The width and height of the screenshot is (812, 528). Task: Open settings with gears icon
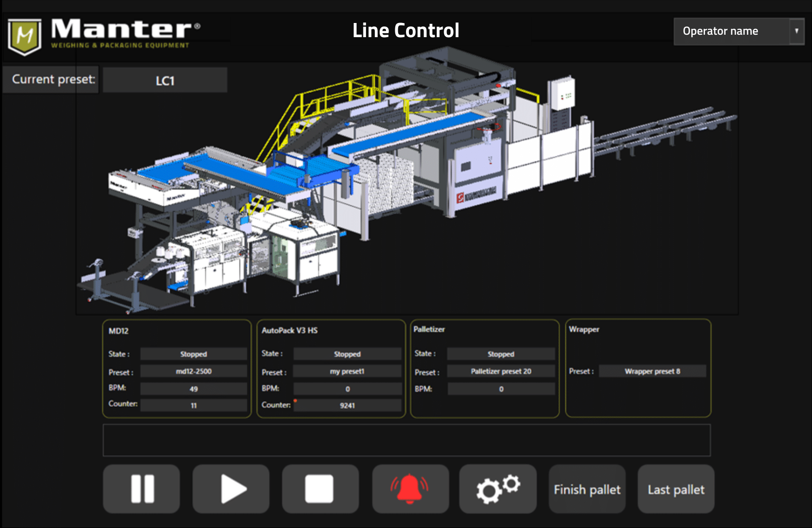tap(498, 489)
